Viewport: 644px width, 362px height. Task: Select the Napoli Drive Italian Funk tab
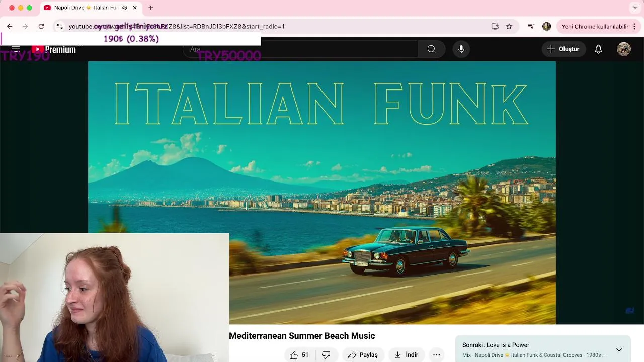click(91, 8)
